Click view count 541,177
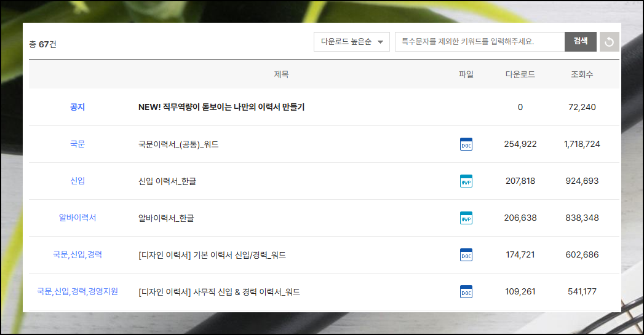Image resolution: width=644 pixels, height=335 pixels. coord(582,291)
